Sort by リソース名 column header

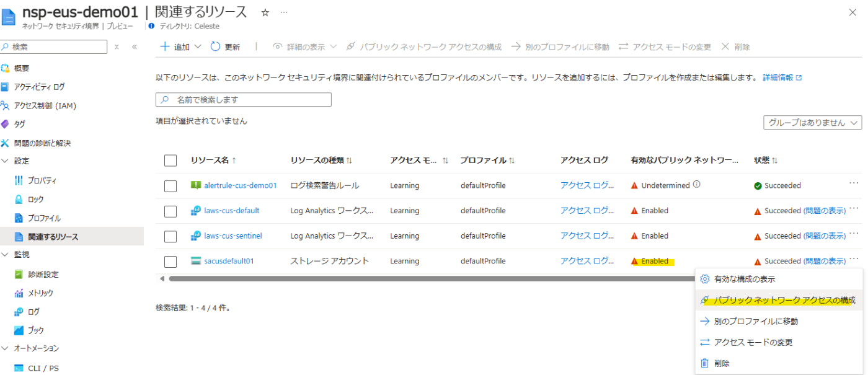click(214, 160)
